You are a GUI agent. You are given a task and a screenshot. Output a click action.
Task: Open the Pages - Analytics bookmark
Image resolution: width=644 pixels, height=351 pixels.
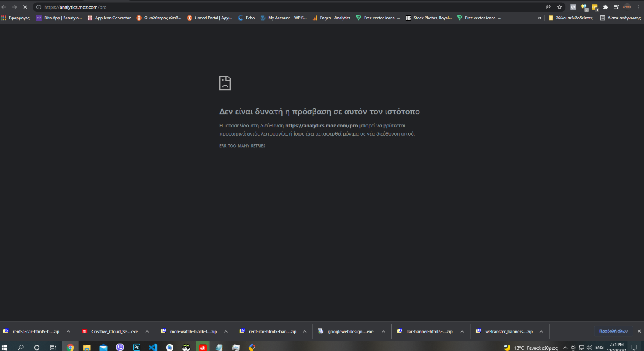331,18
